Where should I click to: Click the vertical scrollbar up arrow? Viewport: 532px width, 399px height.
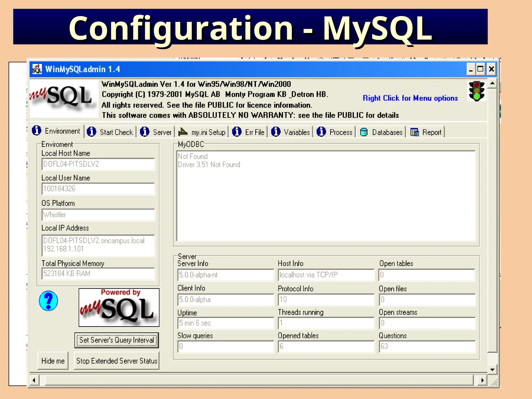pos(492,83)
